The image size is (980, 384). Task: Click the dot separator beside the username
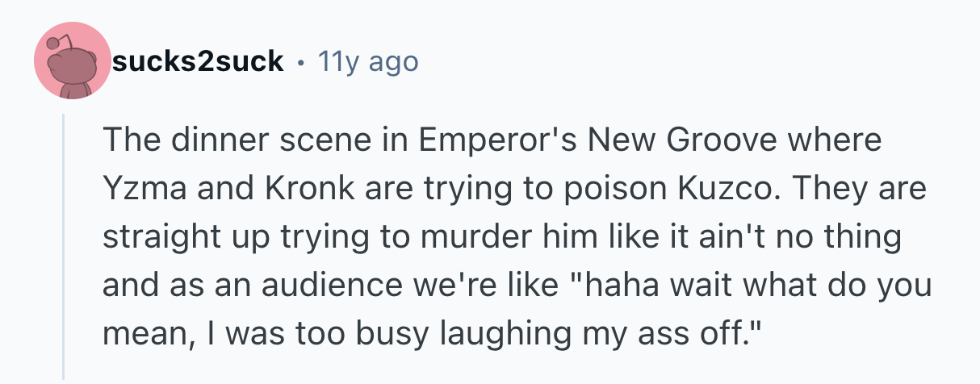(x=301, y=61)
